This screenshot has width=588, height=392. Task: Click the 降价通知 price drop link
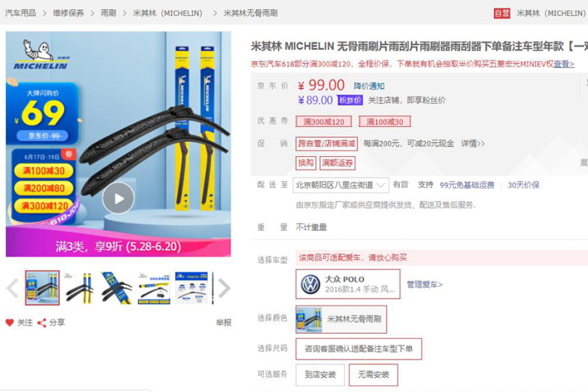click(x=369, y=86)
